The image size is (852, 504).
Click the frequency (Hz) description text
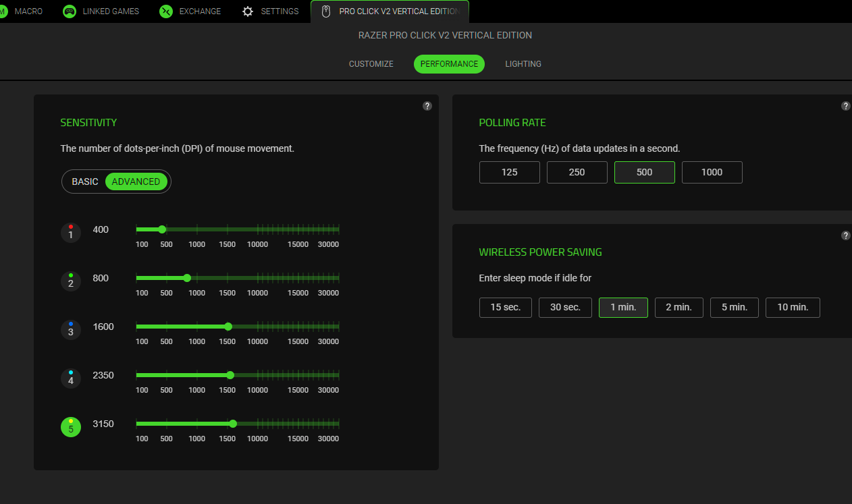pyautogui.click(x=579, y=148)
